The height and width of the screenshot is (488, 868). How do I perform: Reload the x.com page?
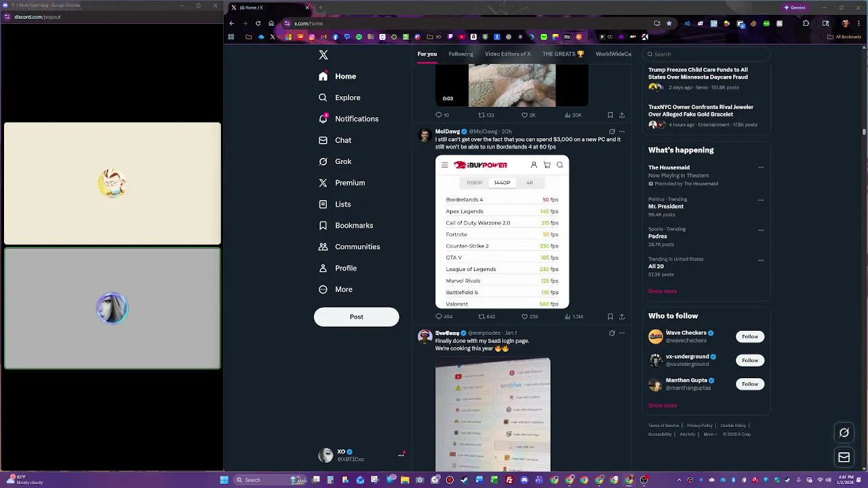point(258,23)
